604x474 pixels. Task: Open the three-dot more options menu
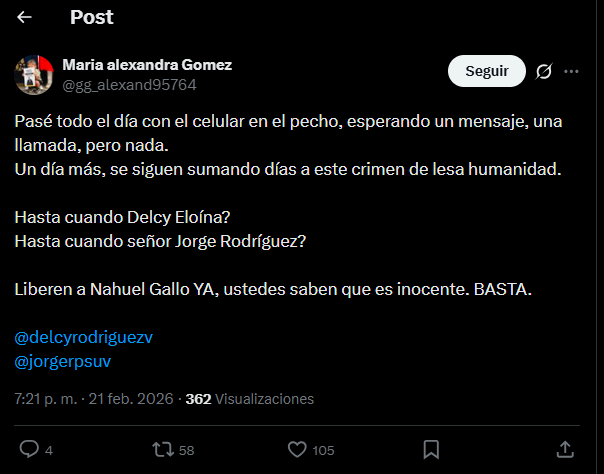[x=572, y=71]
